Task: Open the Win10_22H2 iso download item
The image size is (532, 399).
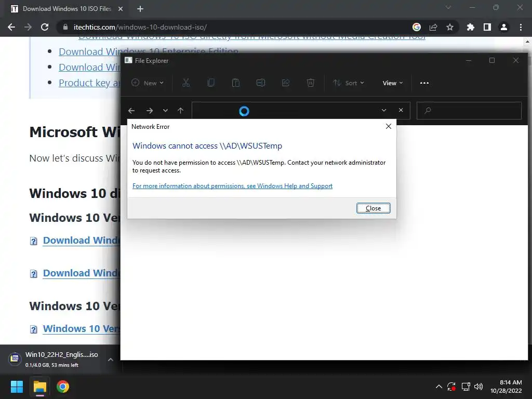Action: pyautogui.click(x=54, y=359)
